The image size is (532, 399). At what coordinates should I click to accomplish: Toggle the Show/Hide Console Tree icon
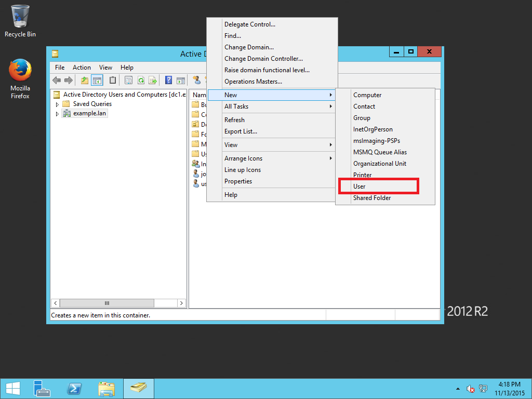pos(97,81)
